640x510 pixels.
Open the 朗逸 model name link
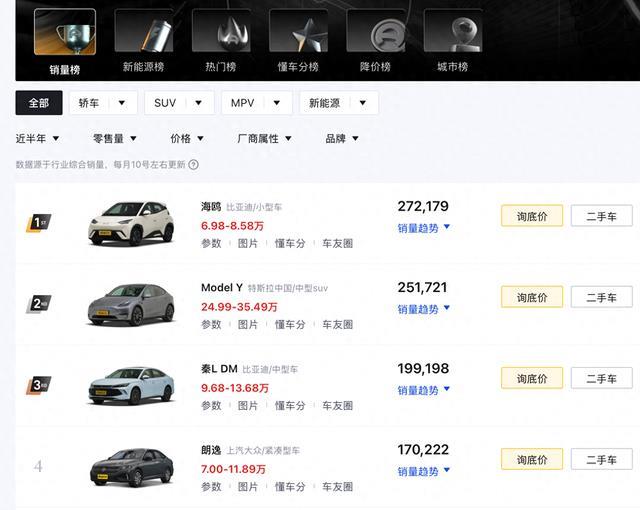[211, 450]
